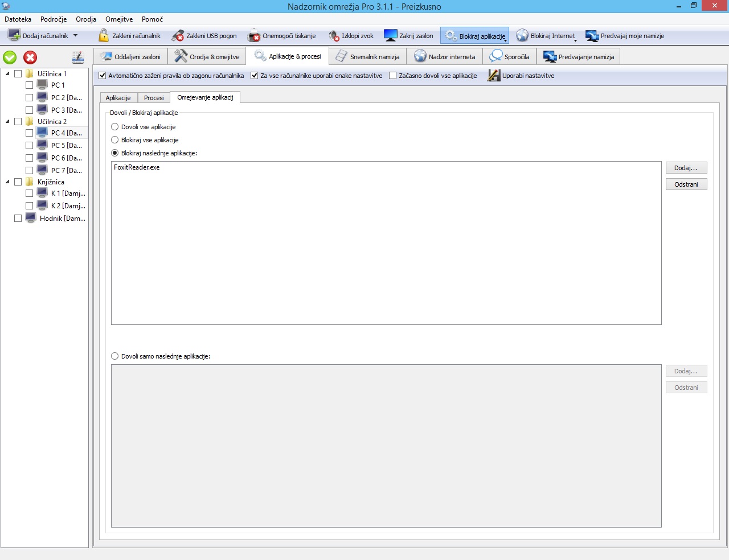729x560 pixels.
Task: Tick the checkbox next to PC 1
Action: (30, 85)
